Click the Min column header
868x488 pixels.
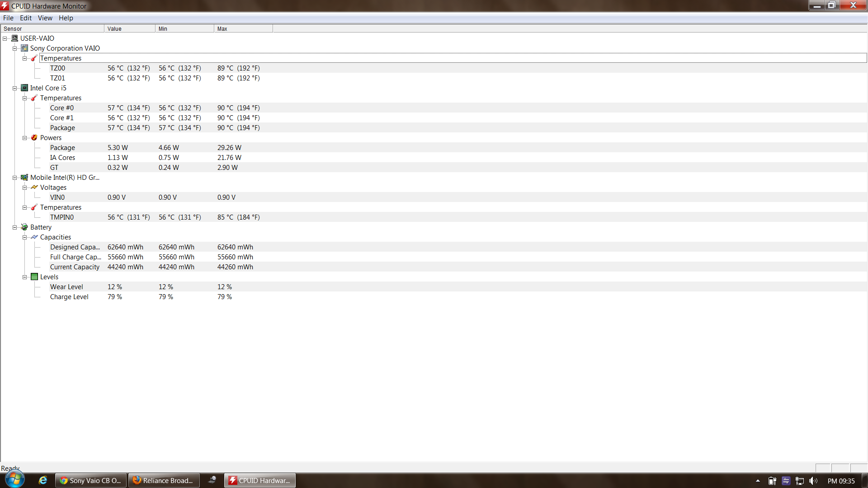184,28
